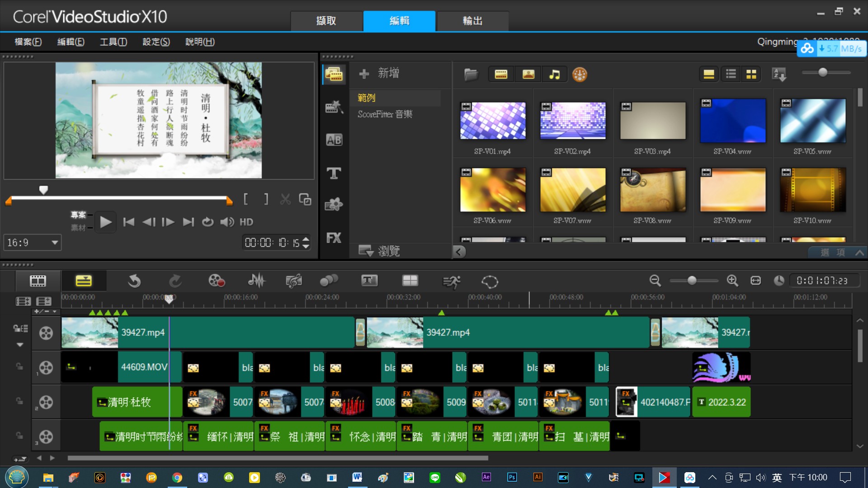This screenshot has width=868, height=488.
Task: Switch to Timeline view
Action: (84, 281)
